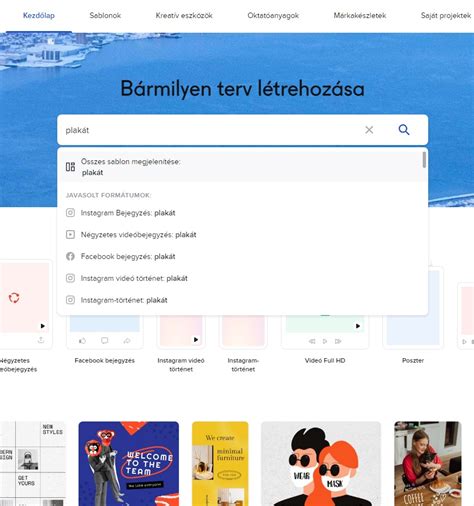
Task: Open the New Styles grid template
Action: tap(33, 464)
